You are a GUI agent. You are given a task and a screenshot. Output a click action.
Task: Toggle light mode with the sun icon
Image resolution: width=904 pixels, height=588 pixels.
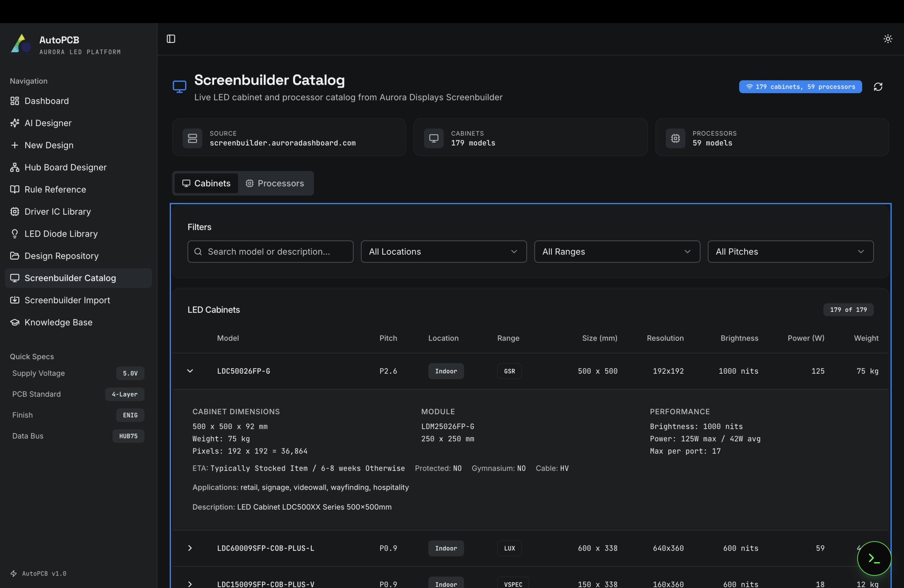coord(888,38)
